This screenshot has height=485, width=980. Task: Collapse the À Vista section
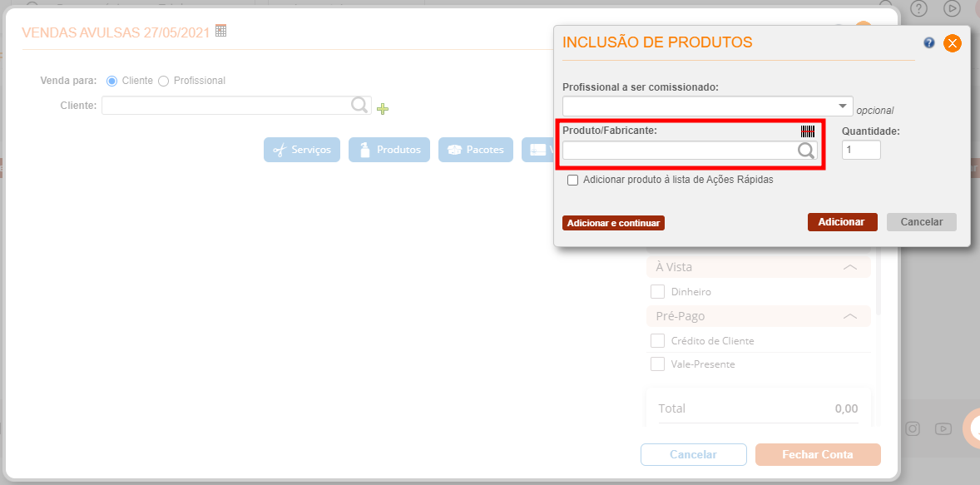(x=850, y=267)
